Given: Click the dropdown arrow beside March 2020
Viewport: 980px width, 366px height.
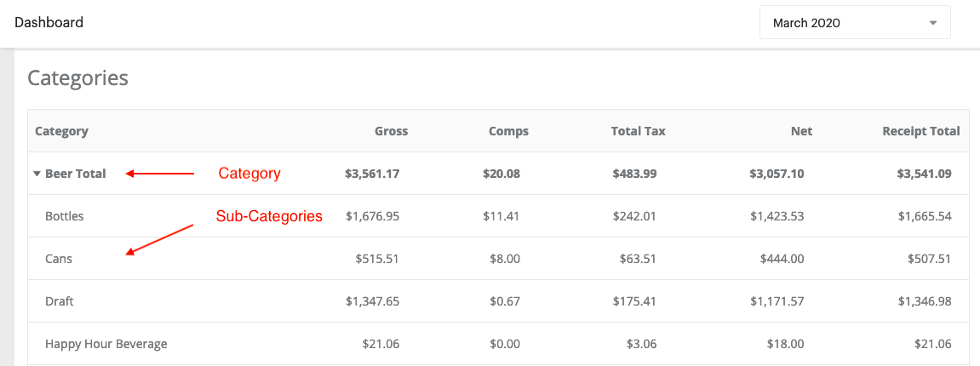Looking at the screenshot, I should coord(933,23).
